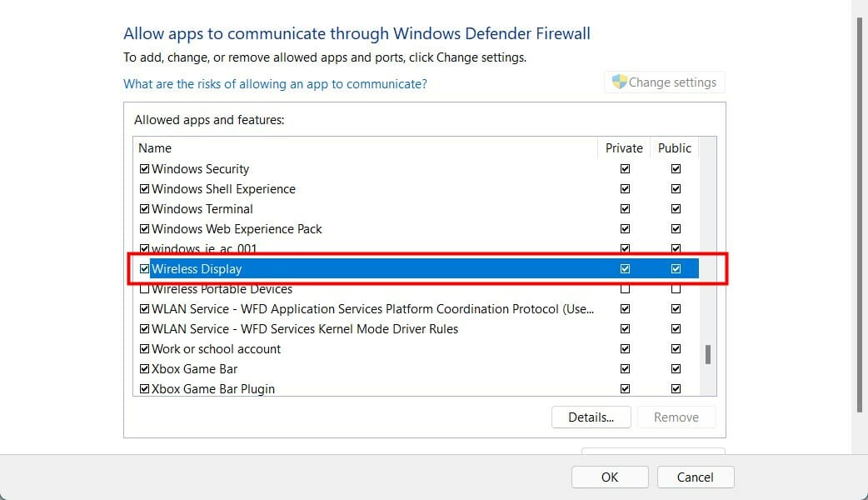
Task: Toggle Public checkbox for Windows Terminal
Action: coord(676,209)
